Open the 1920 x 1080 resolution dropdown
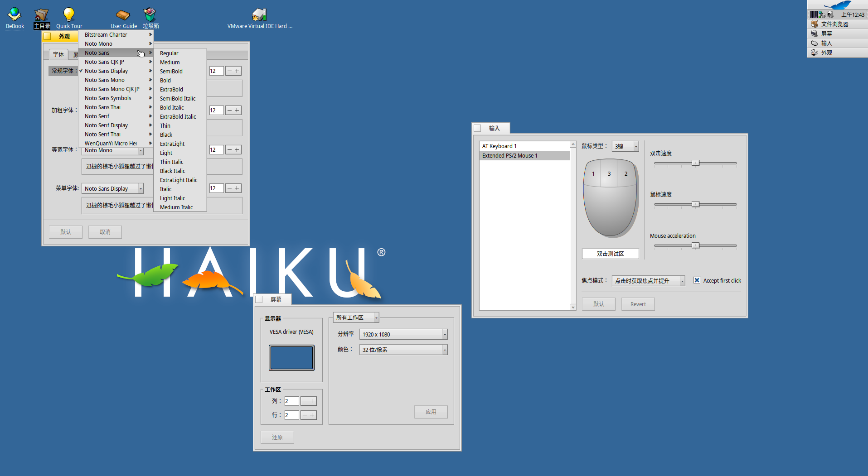The height and width of the screenshot is (476, 868). (402, 334)
